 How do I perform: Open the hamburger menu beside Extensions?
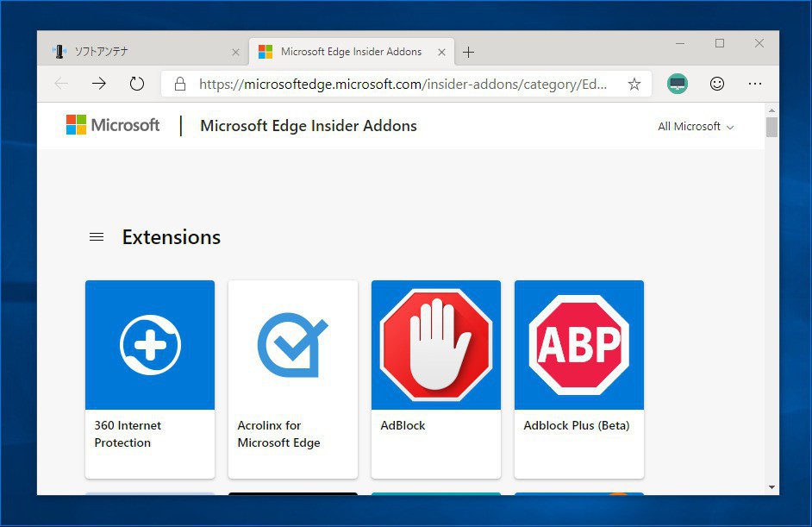(x=97, y=237)
